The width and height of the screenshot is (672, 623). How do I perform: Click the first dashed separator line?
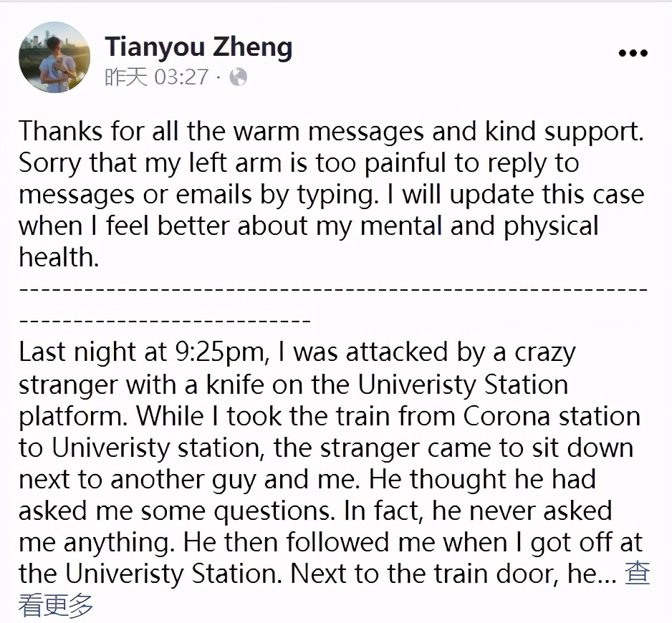pos(333,289)
